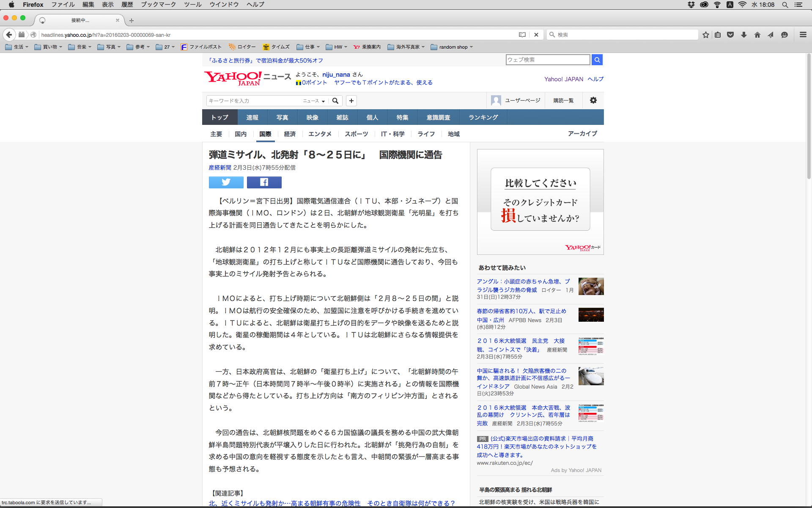Select the 経済 category tab
Screen dimensions: 812x508
click(x=290, y=134)
